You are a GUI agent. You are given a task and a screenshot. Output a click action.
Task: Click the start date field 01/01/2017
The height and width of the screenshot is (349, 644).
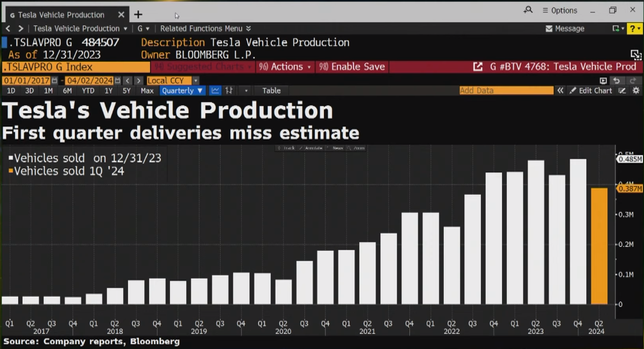pyautogui.click(x=26, y=81)
